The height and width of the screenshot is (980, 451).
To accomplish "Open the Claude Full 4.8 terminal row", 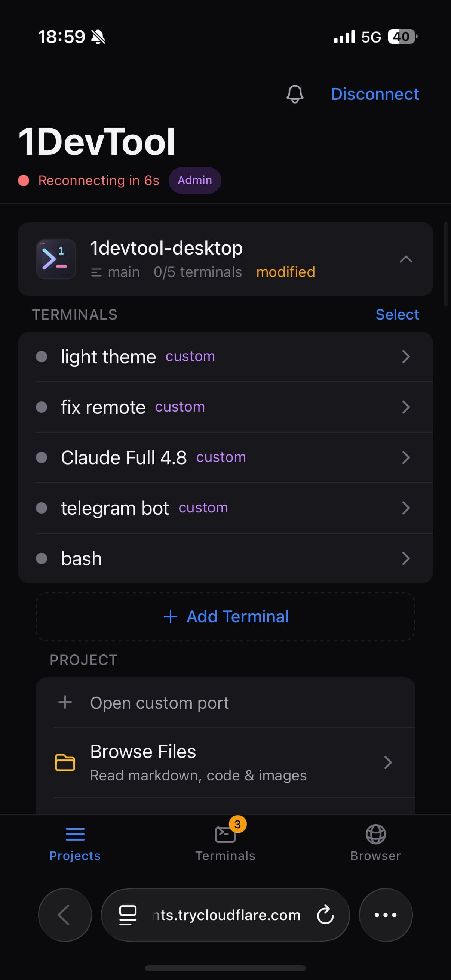I will pyautogui.click(x=225, y=457).
